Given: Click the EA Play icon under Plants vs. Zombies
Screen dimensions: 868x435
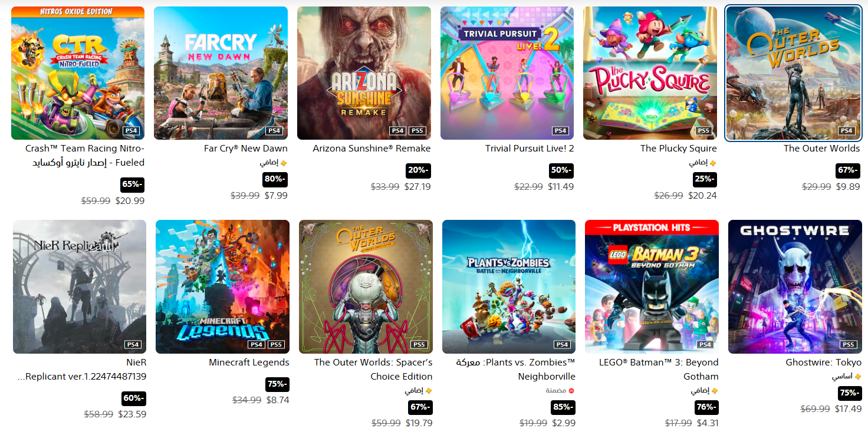Looking at the screenshot, I should (x=571, y=391).
